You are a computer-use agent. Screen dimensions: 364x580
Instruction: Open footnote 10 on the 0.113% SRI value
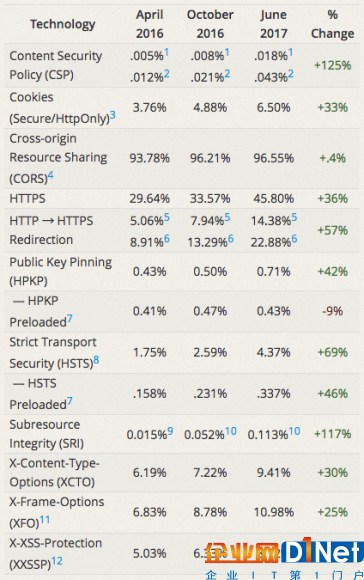(294, 431)
